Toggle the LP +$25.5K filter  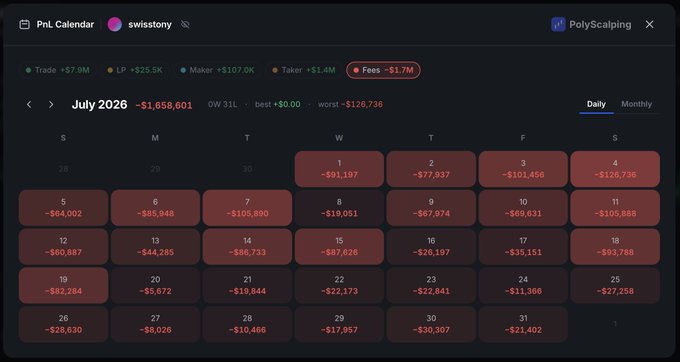[135, 70]
